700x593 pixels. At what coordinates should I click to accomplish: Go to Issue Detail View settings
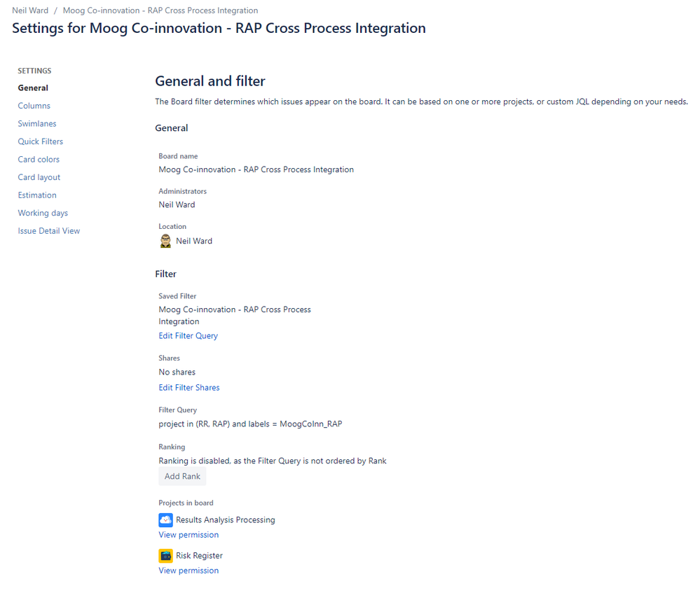pyautogui.click(x=48, y=230)
